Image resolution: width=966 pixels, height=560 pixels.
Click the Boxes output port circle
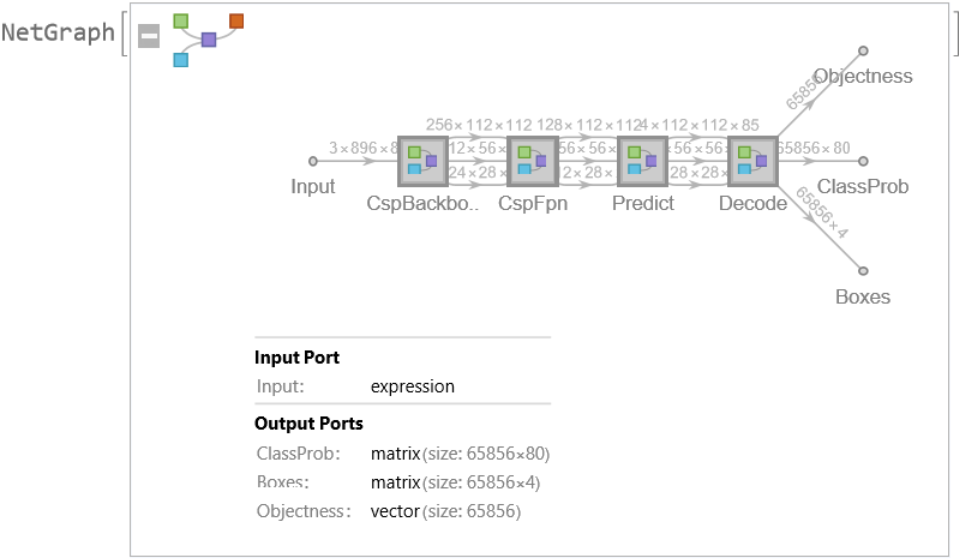863,271
